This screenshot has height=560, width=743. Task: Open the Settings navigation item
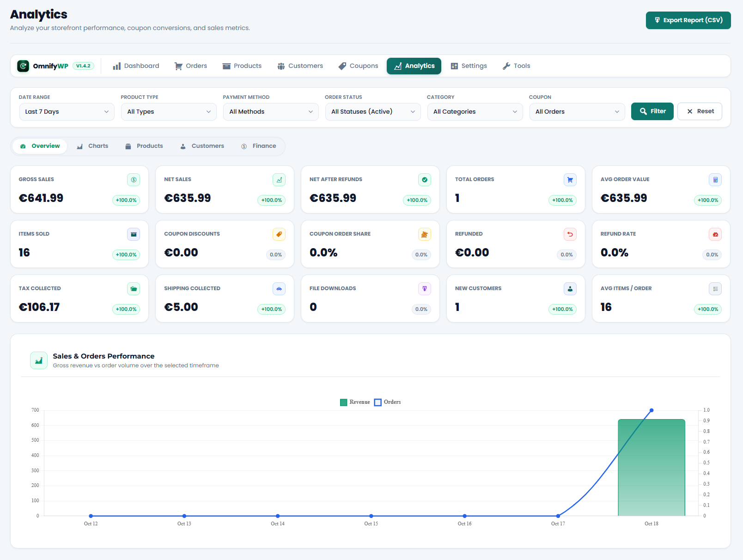469,66
